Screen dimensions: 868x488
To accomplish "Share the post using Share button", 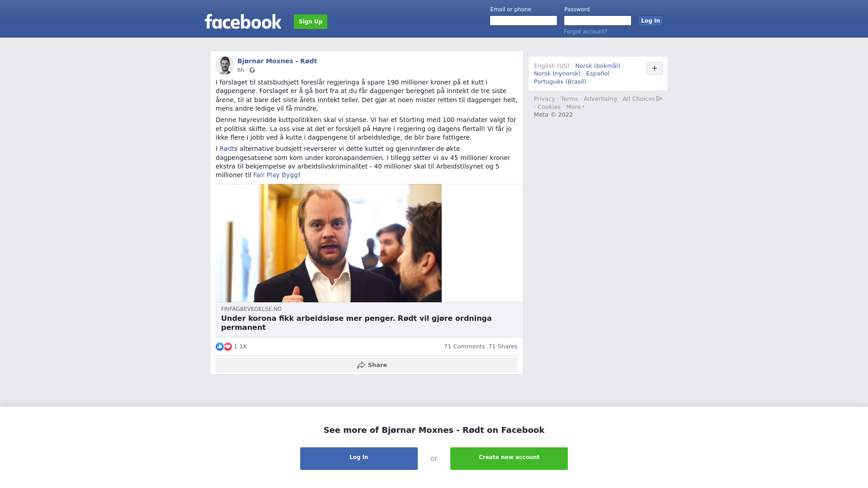I will pos(367,365).
